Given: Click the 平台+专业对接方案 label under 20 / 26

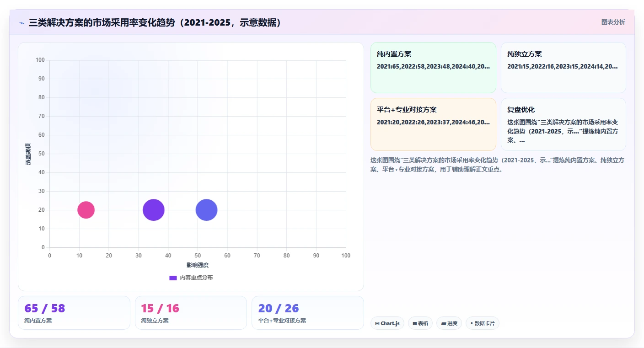Looking at the screenshot, I should point(282,321).
